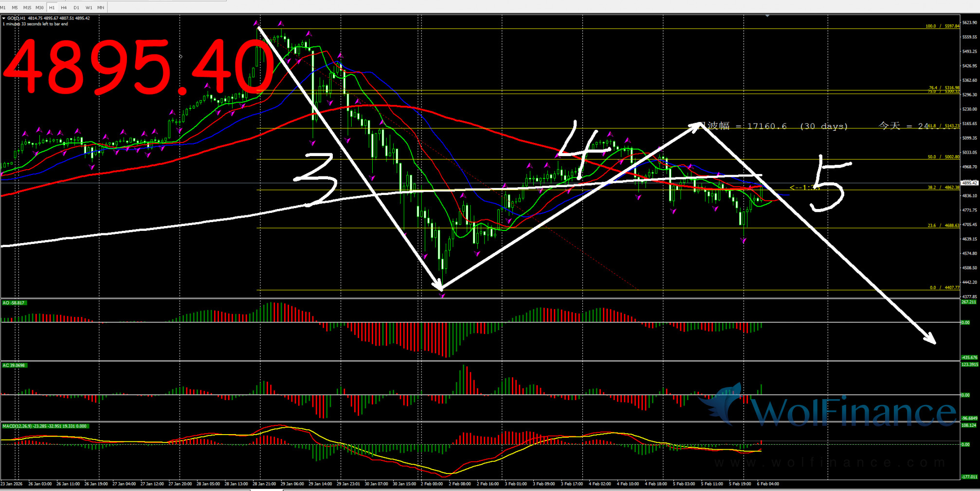The image size is (980, 491).
Task: Open the GOLD,H1 chart dropdown triangle
Action: click(4, 18)
